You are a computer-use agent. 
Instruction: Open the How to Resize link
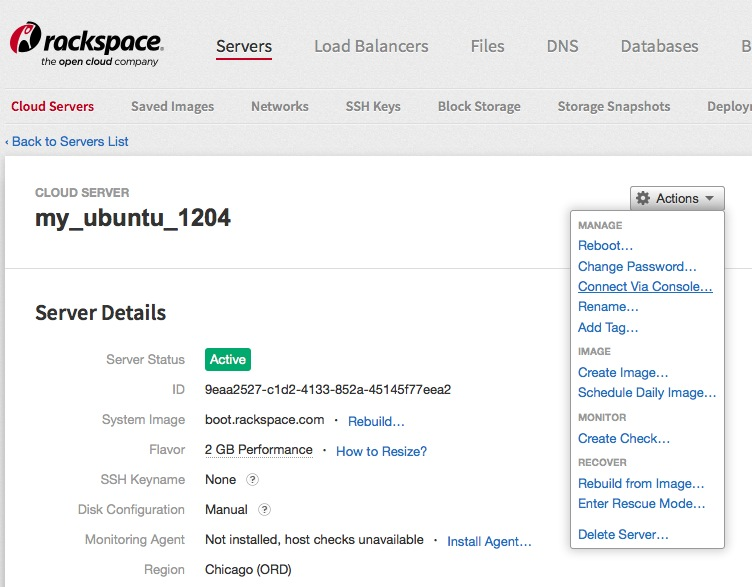(x=381, y=452)
